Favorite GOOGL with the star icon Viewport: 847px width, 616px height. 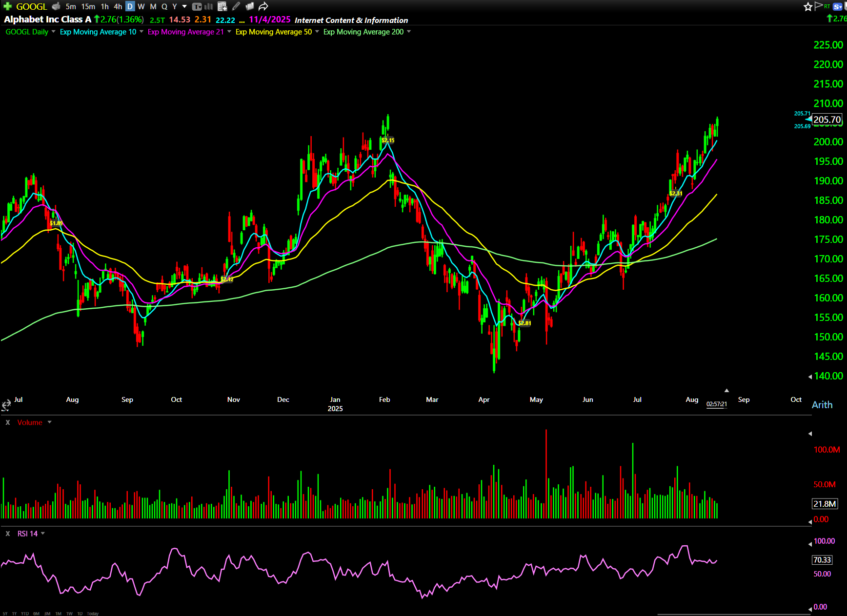(x=808, y=6)
